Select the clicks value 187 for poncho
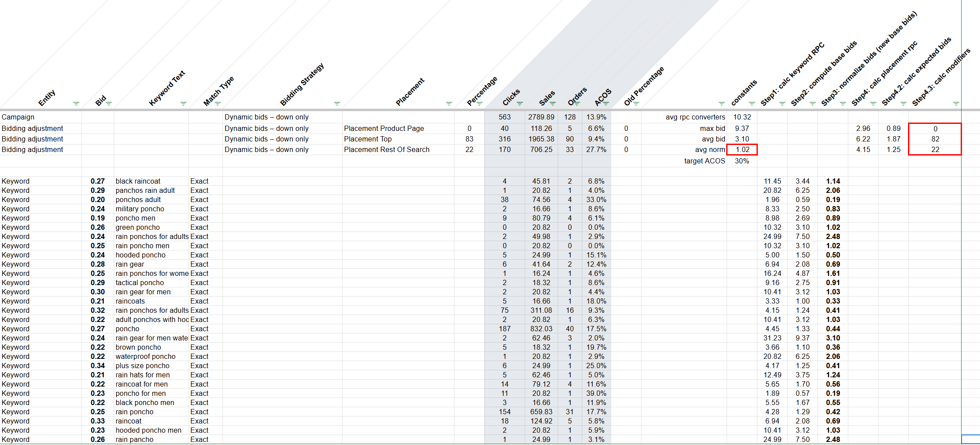This screenshot has width=980, height=445. tap(504, 329)
